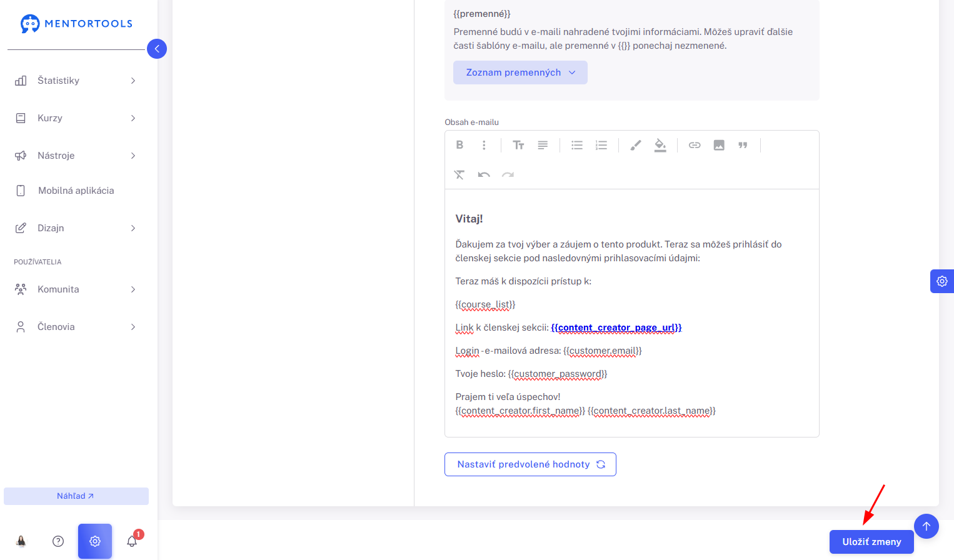The width and height of the screenshot is (954, 560).
Task: Clear text formatting in the editor
Action: (x=459, y=174)
